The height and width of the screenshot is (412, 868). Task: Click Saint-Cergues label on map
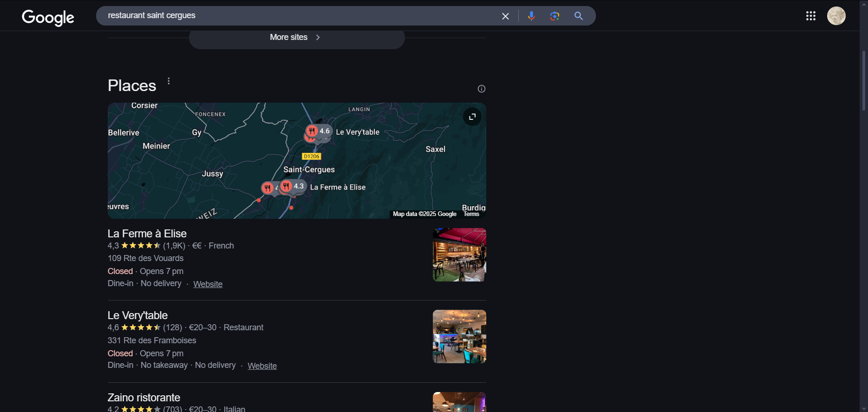pos(309,170)
